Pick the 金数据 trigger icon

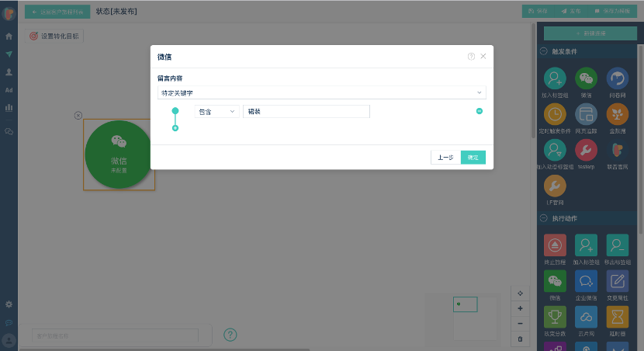[618, 114]
